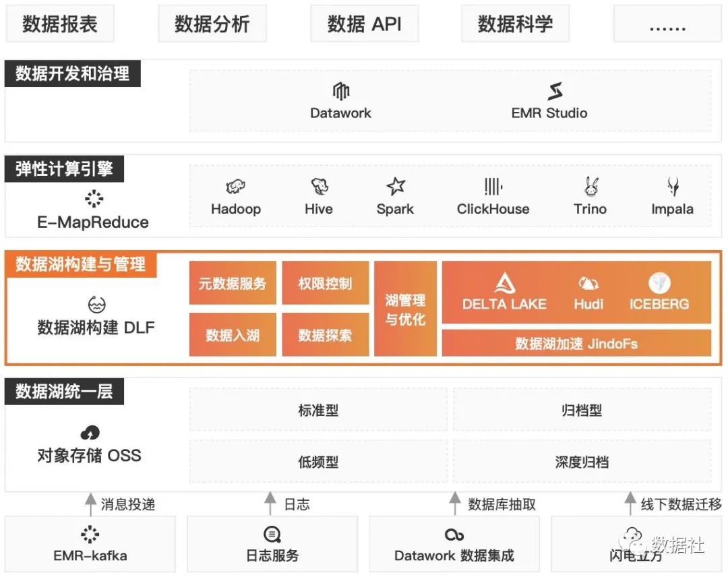Click the Impala text label
The image size is (728, 577).
(672, 209)
